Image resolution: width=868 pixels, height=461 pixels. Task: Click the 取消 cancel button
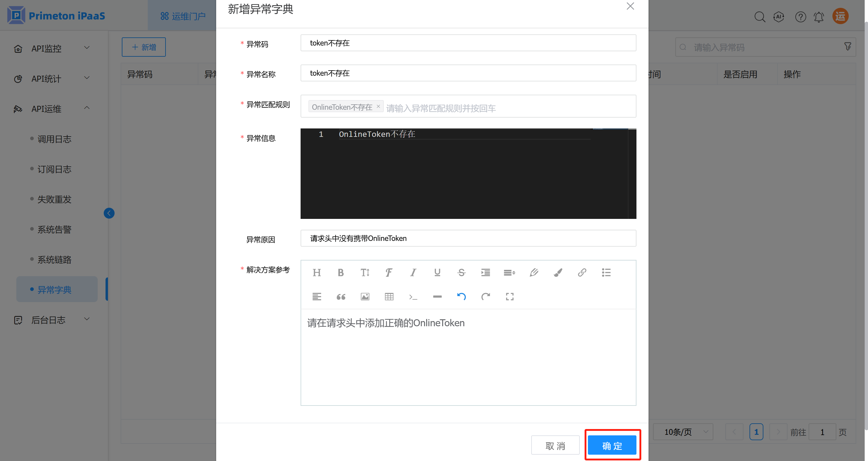click(x=555, y=446)
